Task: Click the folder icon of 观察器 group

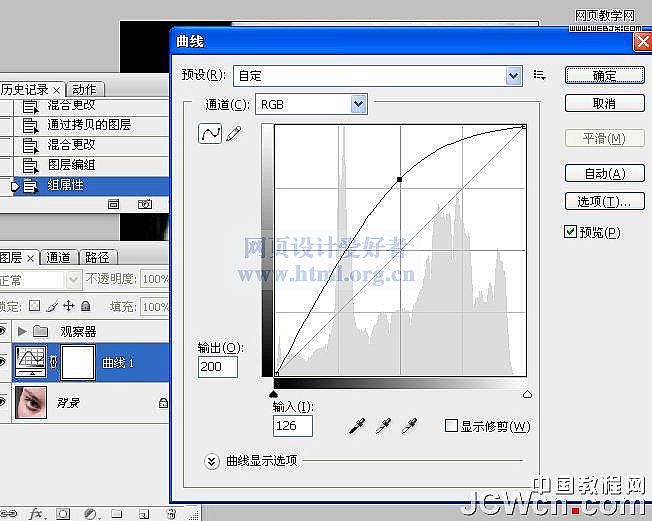Action: pyautogui.click(x=40, y=331)
